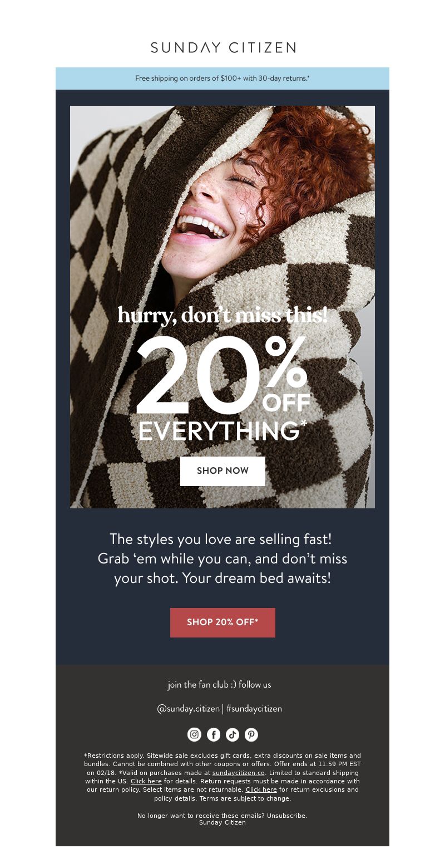445x868 pixels.
Task: Click the white SHOP NOW button
Action: [222, 471]
